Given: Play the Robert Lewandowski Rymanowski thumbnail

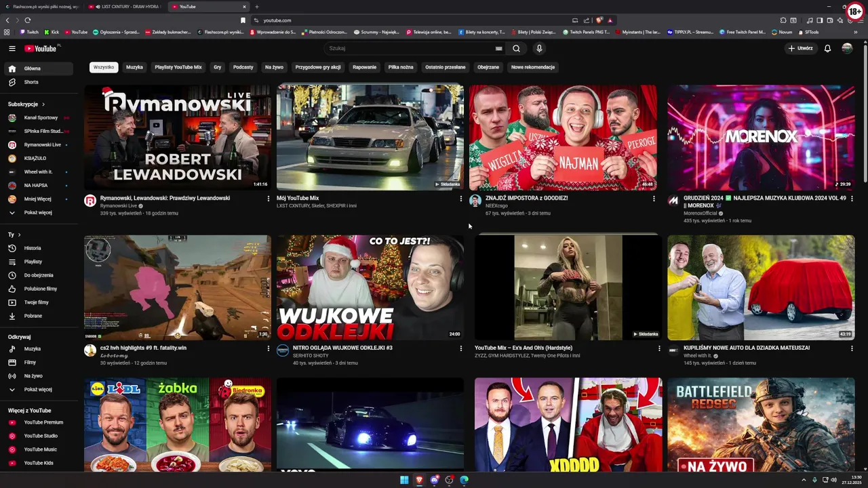Looking at the screenshot, I should [178, 137].
